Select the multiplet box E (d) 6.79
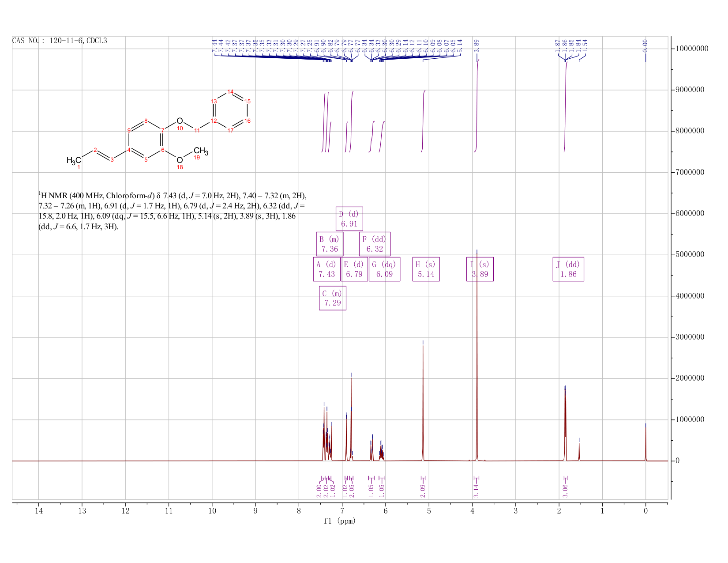The height and width of the screenshot is (563, 728). coord(354,269)
